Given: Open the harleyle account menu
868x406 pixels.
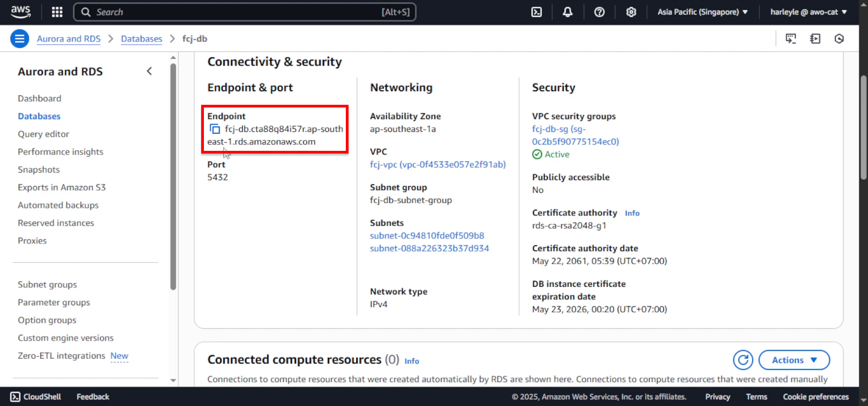Looking at the screenshot, I should [808, 12].
